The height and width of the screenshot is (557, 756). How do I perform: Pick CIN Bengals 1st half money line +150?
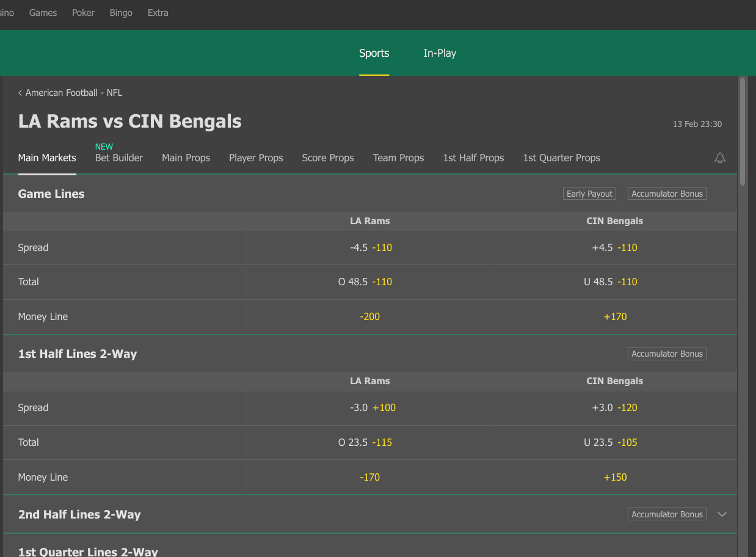tap(614, 477)
